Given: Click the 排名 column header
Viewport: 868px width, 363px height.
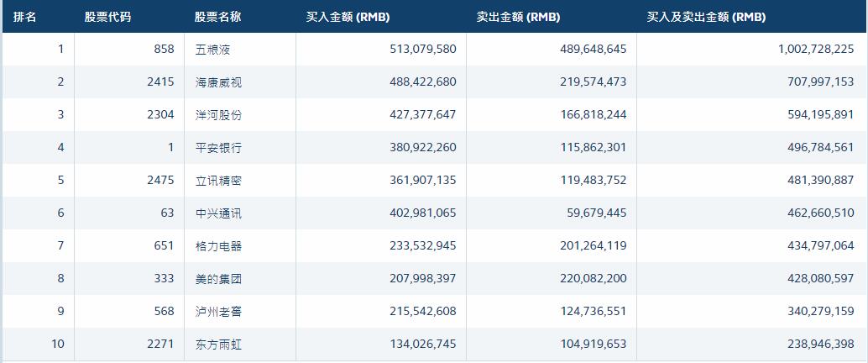Looking at the screenshot, I should [25, 17].
